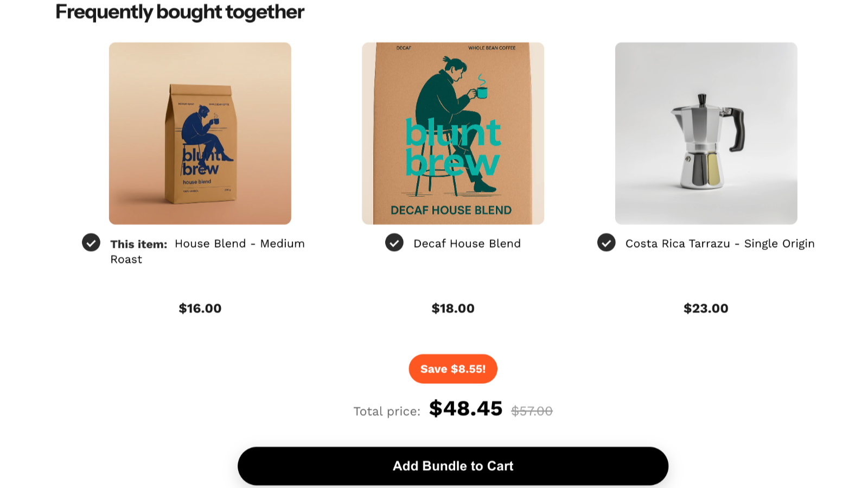Click the $16.00 price label
This screenshot has height=488, width=868.
(x=200, y=308)
